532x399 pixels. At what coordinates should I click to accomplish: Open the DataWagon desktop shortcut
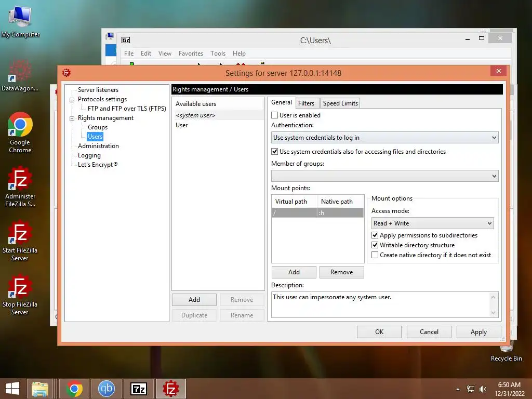20,75
